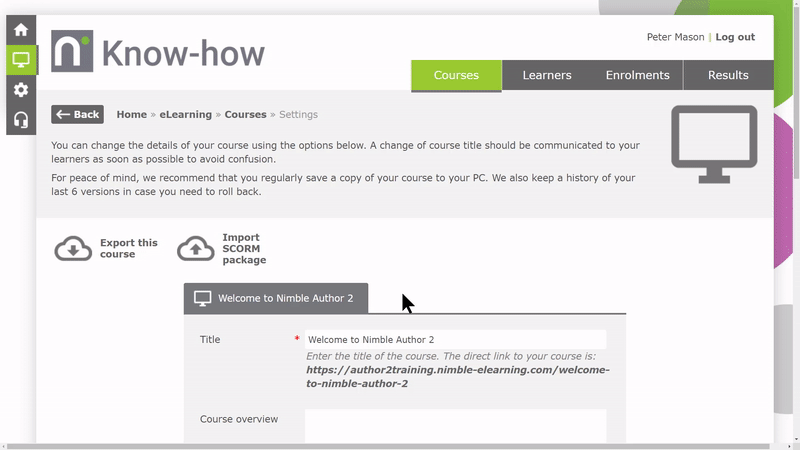Image resolution: width=800 pixels, height=450 pixels.
Task: Click the Settings breadcrumb text
Action: (x=298, y=114)
